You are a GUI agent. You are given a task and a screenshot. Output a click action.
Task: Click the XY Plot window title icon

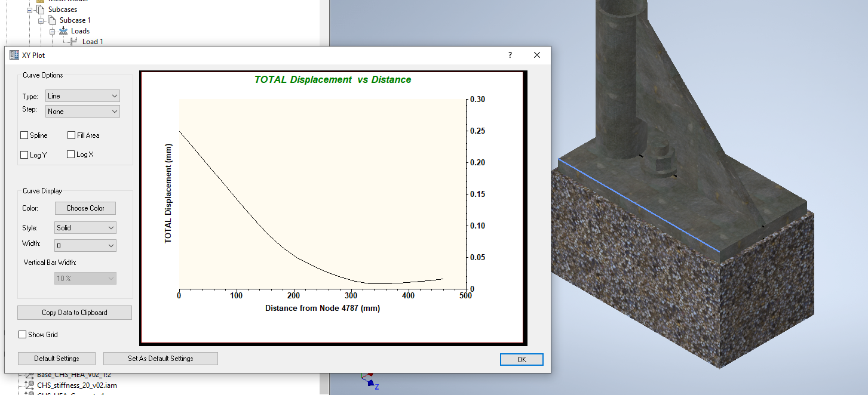coord(14,55)
